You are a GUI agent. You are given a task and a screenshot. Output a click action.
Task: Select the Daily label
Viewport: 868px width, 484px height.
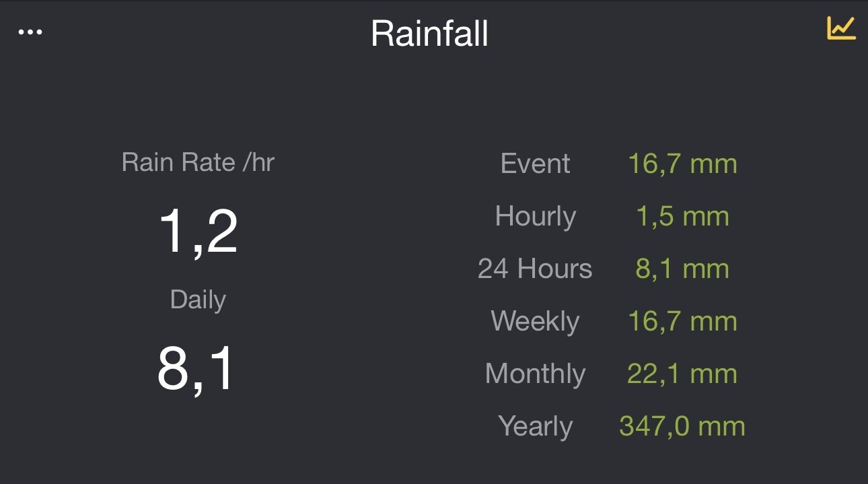198,300
